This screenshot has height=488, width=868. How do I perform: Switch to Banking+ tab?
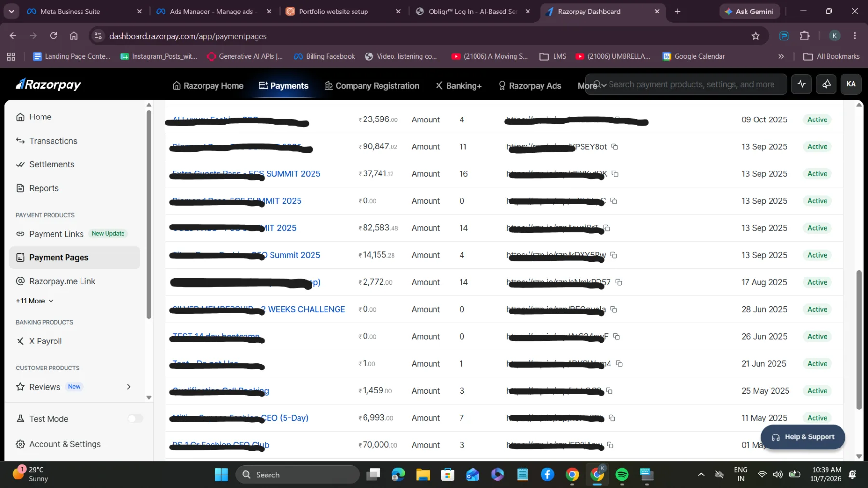[459, 86]
